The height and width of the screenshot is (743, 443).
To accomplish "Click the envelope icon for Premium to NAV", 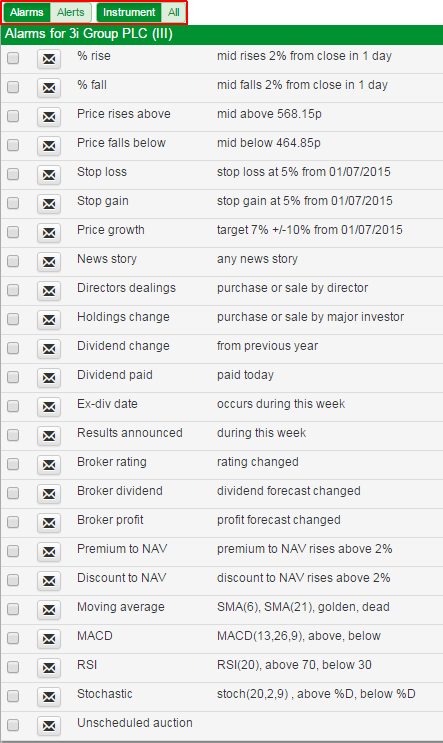I will pos(49,552).
